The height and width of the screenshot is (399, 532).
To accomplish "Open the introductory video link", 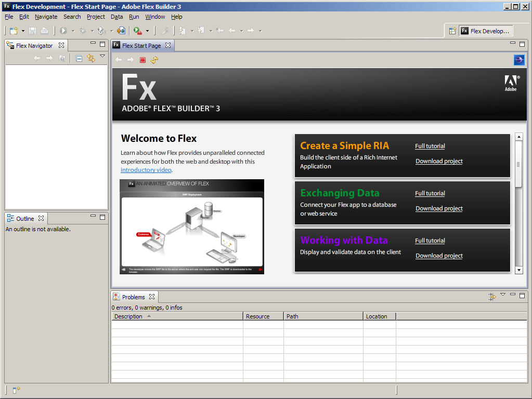I will coord(146,170).
